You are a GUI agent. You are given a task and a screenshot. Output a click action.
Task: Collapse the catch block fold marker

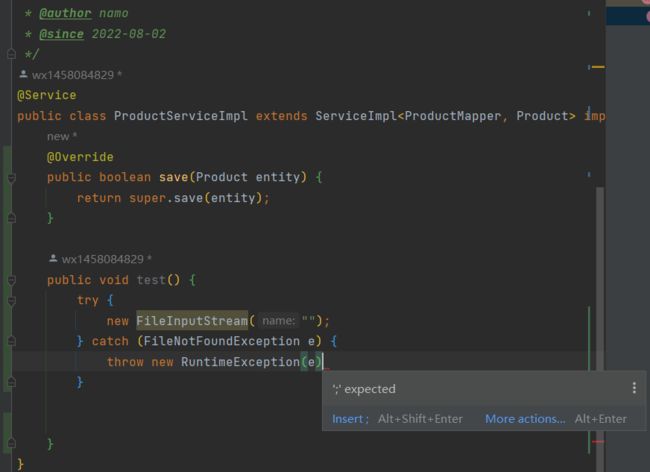(x=12, y=341)
